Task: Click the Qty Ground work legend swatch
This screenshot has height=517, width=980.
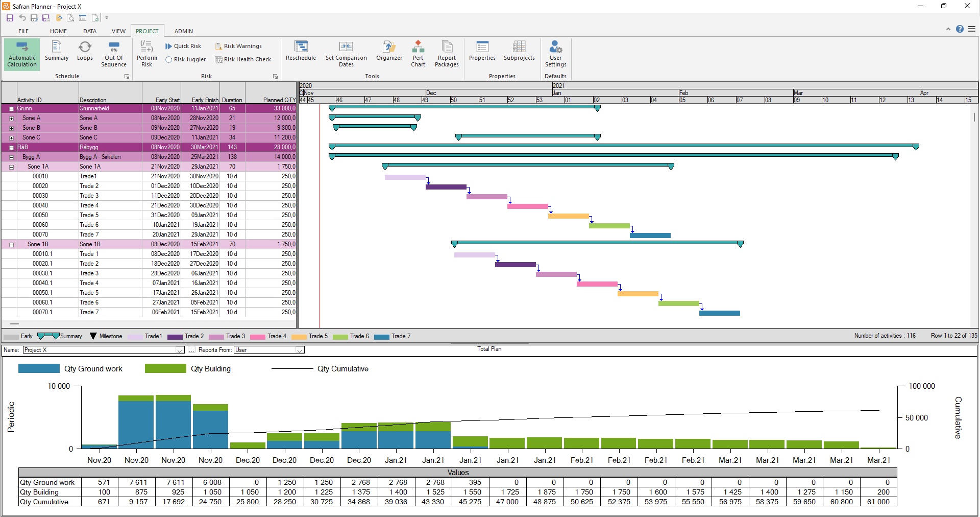Action: pyautogui.click(x=39, y=368)
